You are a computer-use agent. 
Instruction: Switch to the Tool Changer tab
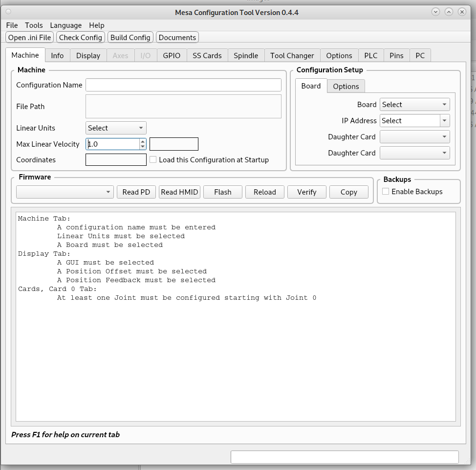(x=292, y=56)
